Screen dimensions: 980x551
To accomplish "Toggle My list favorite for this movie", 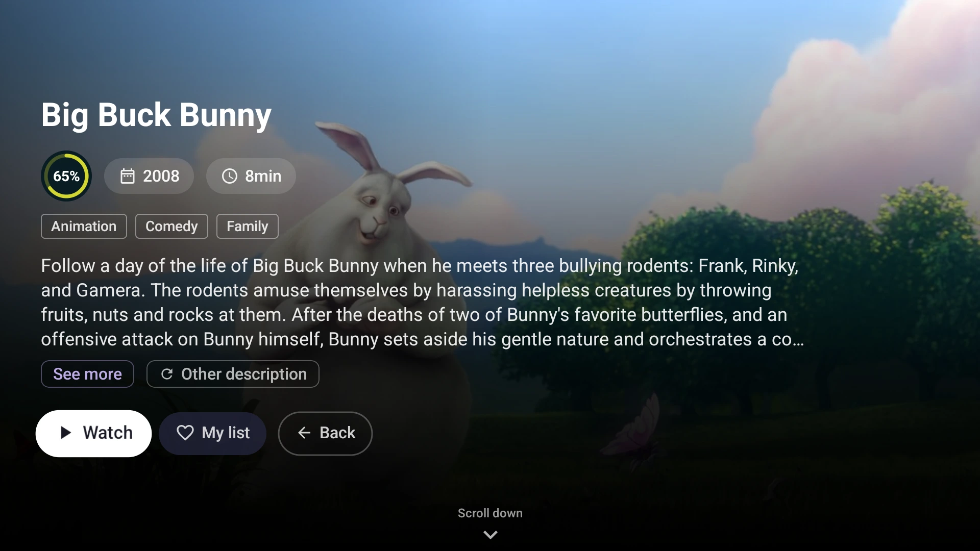I will (x=212, y=433).
